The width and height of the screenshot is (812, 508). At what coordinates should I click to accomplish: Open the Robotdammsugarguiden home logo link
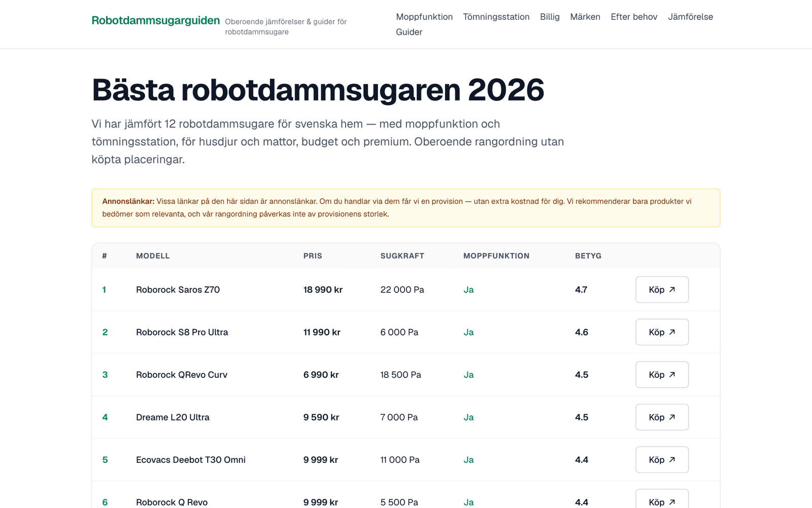pyautogui.click(x=155, y=20)
